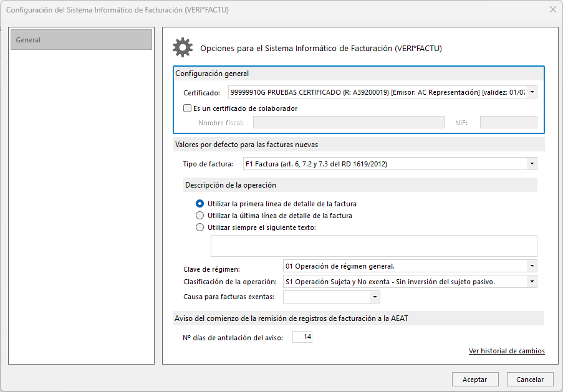This screenshot has width=563, height=392.
Task: Open Clasificación de la operación dropdown arrow
Action: 532,282
